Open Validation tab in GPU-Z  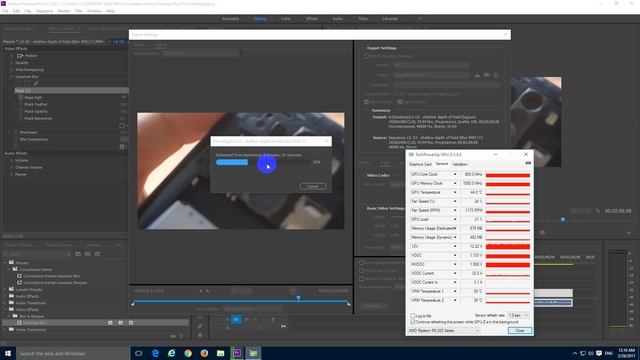(460, 164)
